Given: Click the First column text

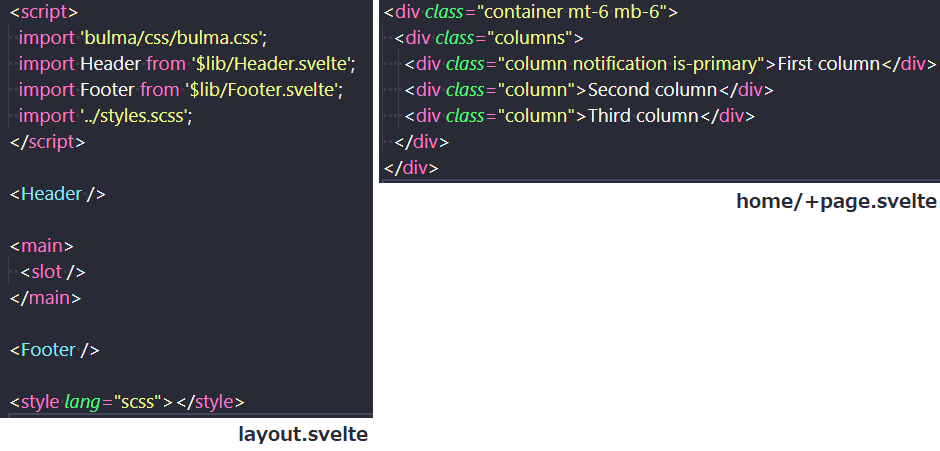Looking at the screenshot, I should point(828,64).
